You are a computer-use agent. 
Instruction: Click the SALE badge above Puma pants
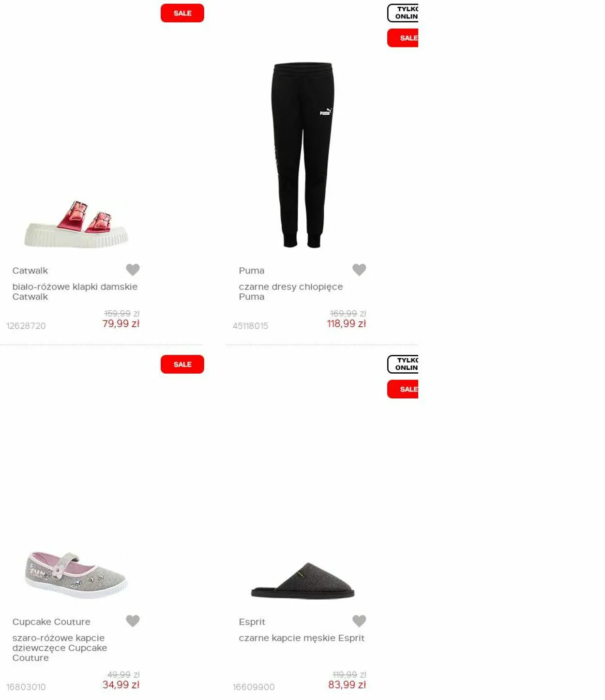(403, 38)
